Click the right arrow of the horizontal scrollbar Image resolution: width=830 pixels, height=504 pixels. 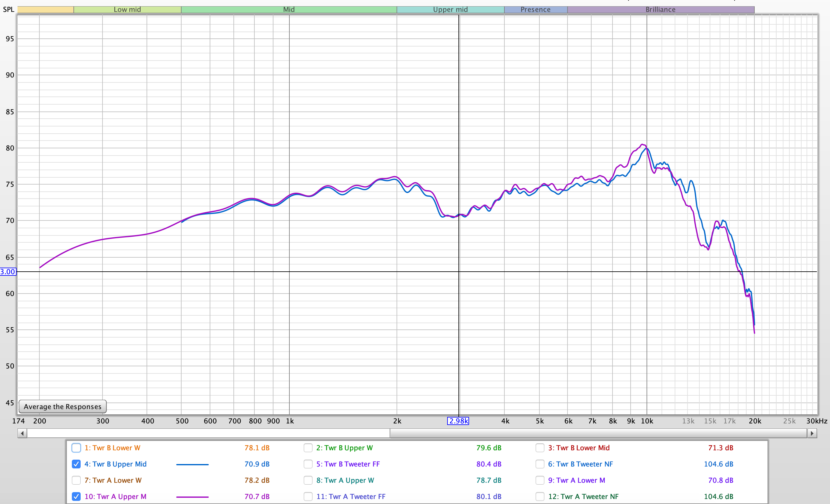click(x=812, y=433)
